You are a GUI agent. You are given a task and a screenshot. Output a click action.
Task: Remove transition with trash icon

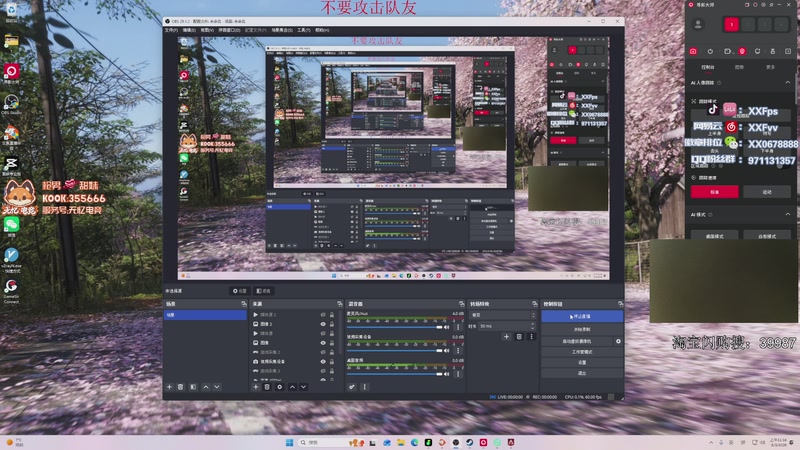(519, 337)
